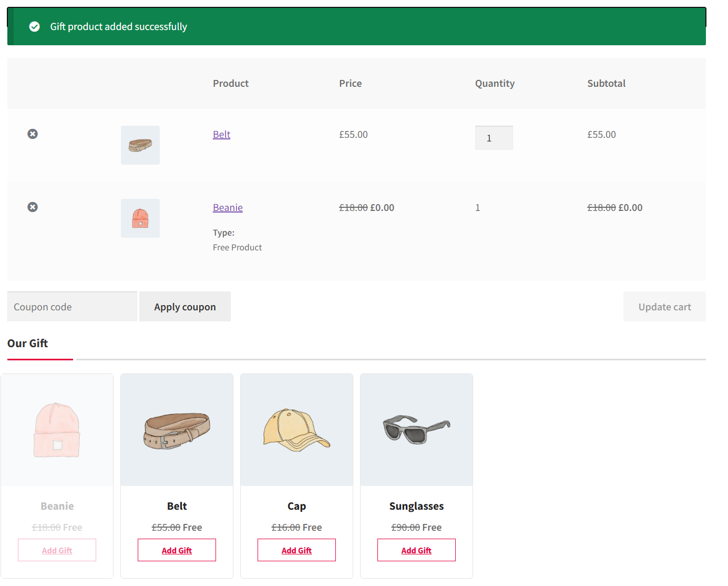This screenshot has height=586, width=728.
Task: Open the Belt product link
Action: [221, 135]
